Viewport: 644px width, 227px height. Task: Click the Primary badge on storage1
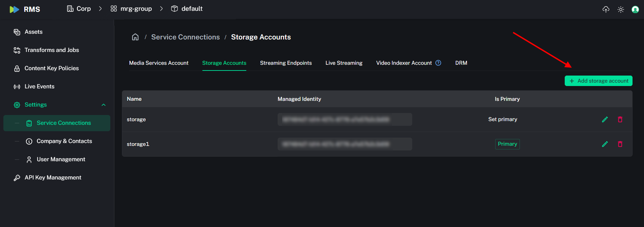click(x=507, y=144)
